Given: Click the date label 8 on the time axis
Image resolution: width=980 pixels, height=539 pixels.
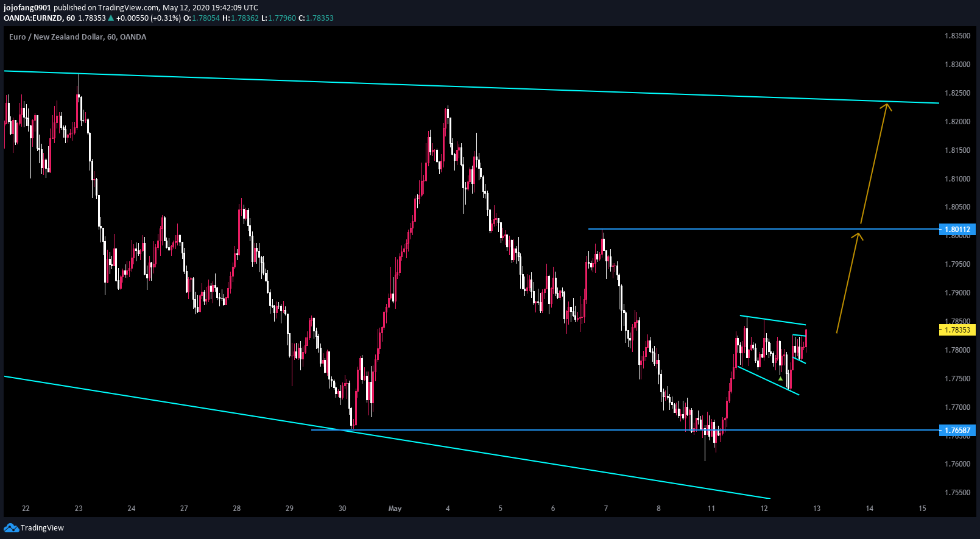Looking at the screenshot, I should pyautogui.click(x=658, y=509).
